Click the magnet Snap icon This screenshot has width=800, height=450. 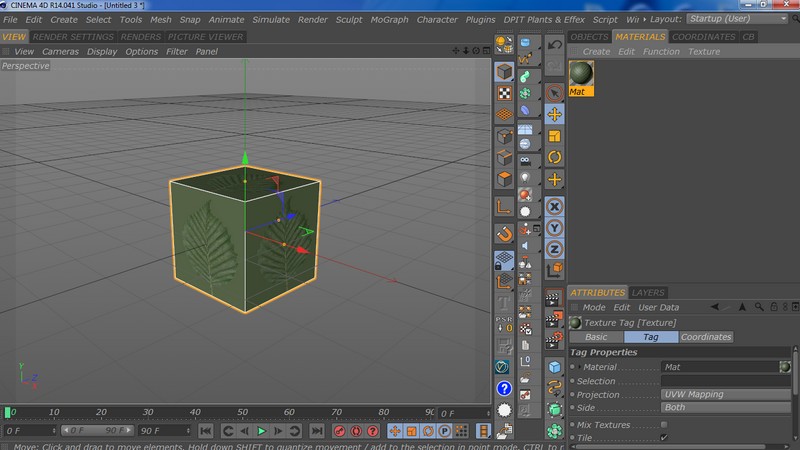coord(505,234)
